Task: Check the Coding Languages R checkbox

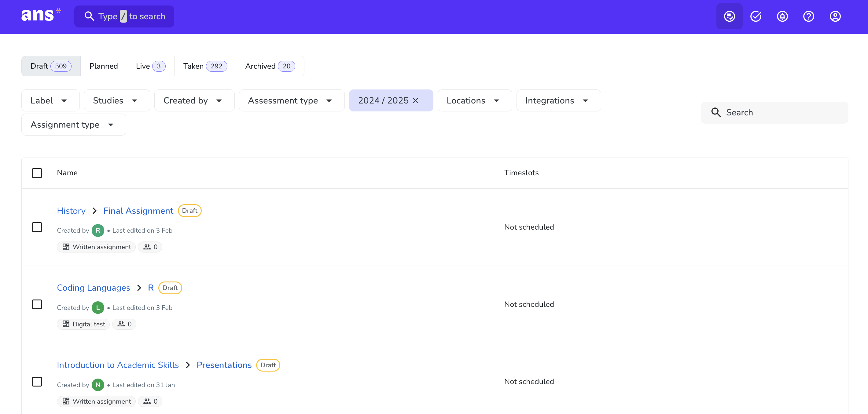Action: click(37, 304)
